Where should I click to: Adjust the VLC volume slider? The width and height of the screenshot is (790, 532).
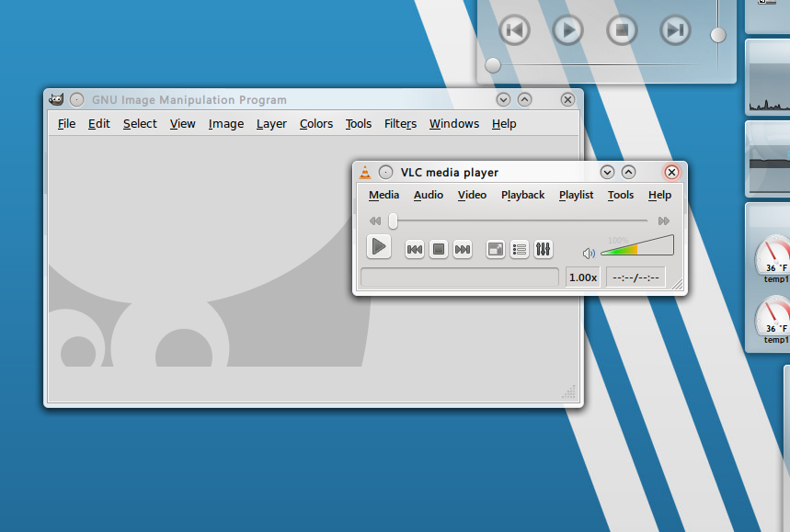637,245
